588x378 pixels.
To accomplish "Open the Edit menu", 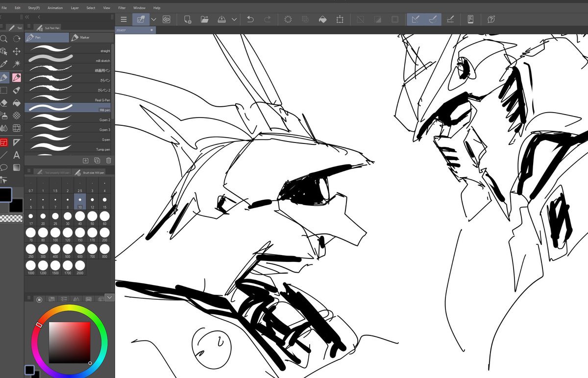I will click(17, 8).
